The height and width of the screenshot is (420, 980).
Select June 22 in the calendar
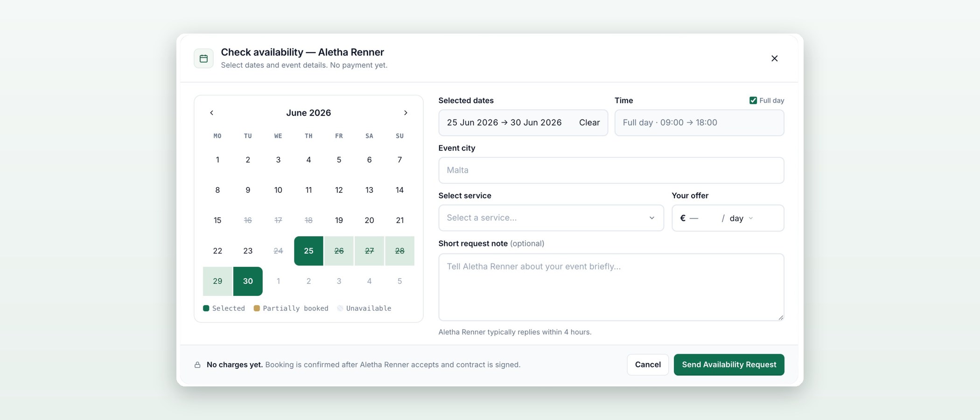(217, 251)
